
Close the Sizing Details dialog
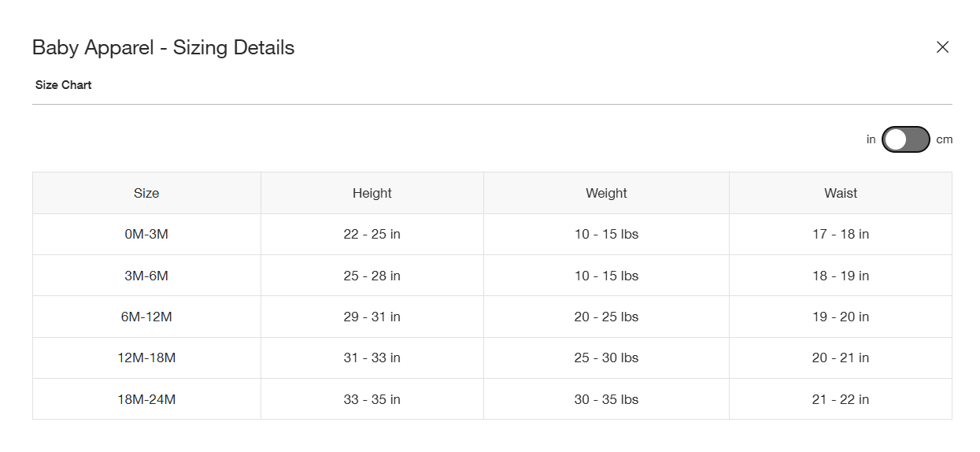[x=942, y=47]
